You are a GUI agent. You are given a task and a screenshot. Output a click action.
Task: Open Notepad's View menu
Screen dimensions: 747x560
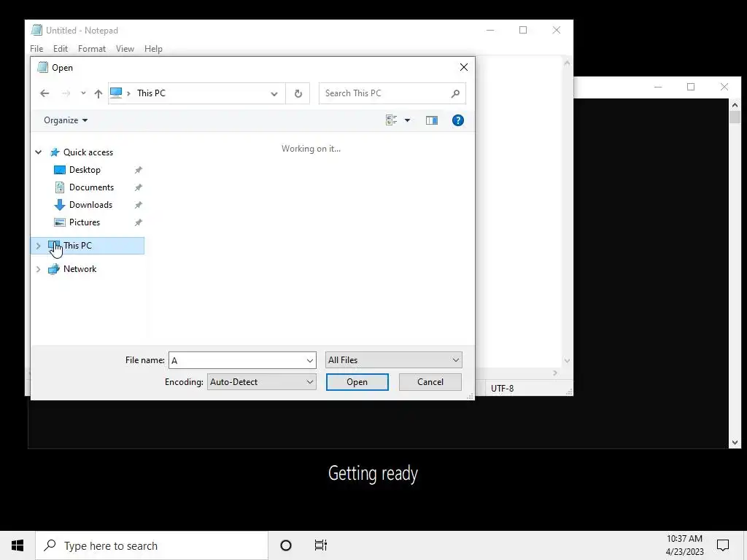click(125, 49)
